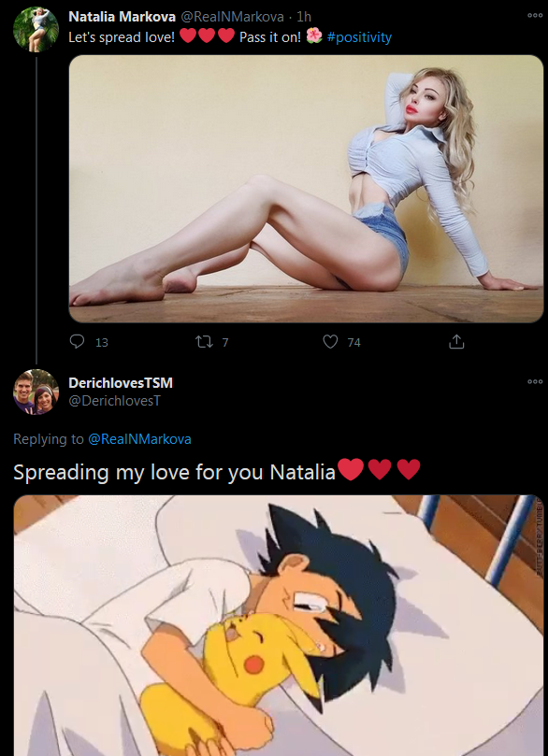The image size is (548, 756).
Task: Open Natalia Markova's profile avatar
Action: (36, 29)
